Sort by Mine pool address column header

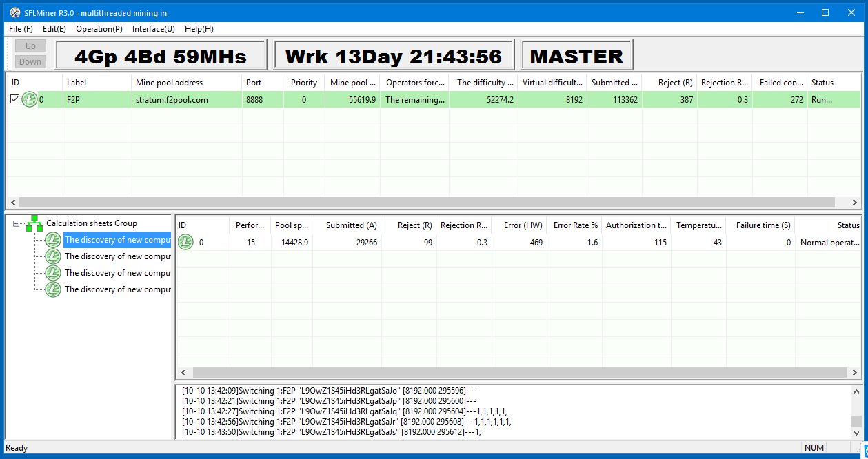pos(169,83)
